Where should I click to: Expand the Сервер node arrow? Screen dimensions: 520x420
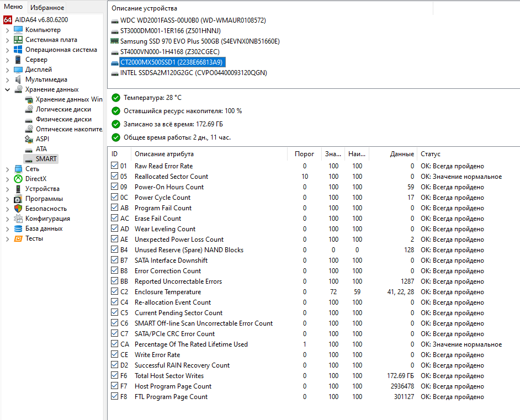[x=7, y=60]
